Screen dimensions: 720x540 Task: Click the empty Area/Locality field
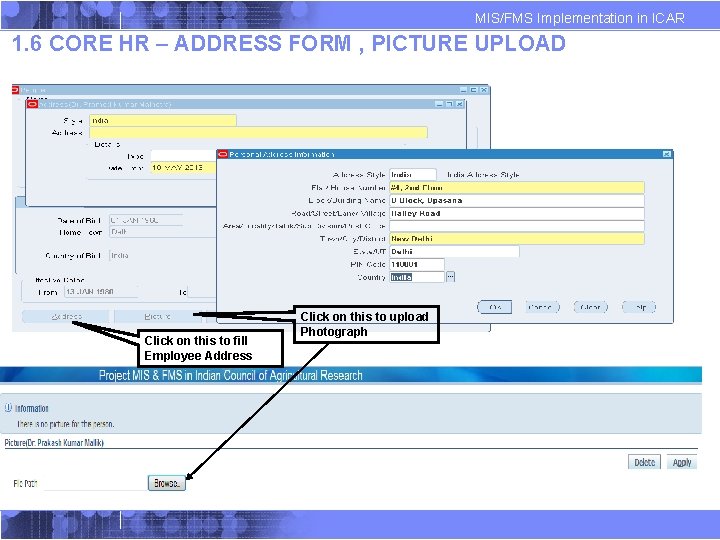tap(517, 226)
